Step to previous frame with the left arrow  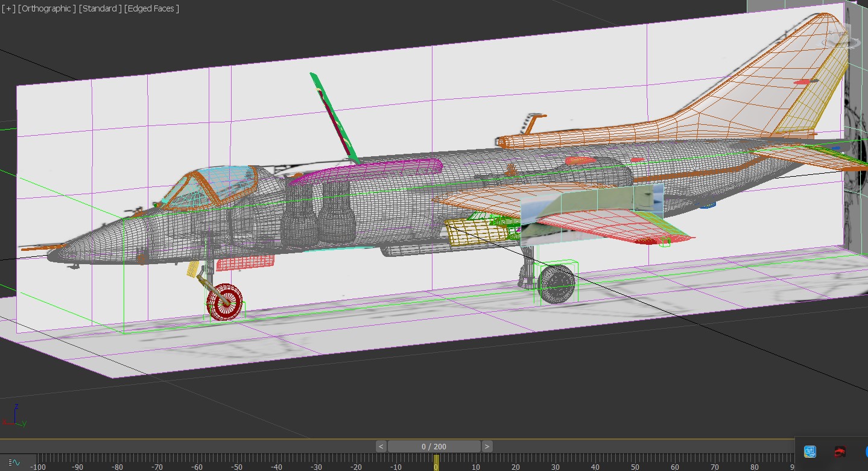point(381,446)
